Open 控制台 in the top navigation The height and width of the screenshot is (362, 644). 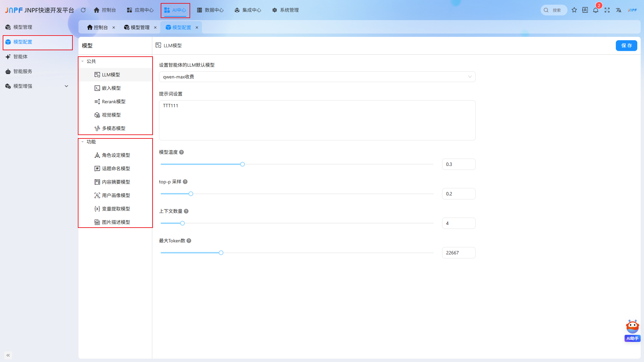point(105,10)
